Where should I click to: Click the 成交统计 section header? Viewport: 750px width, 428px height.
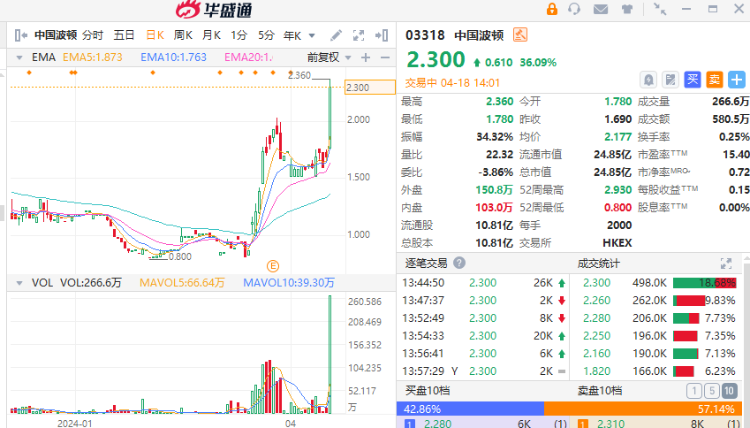coord(598,263)
